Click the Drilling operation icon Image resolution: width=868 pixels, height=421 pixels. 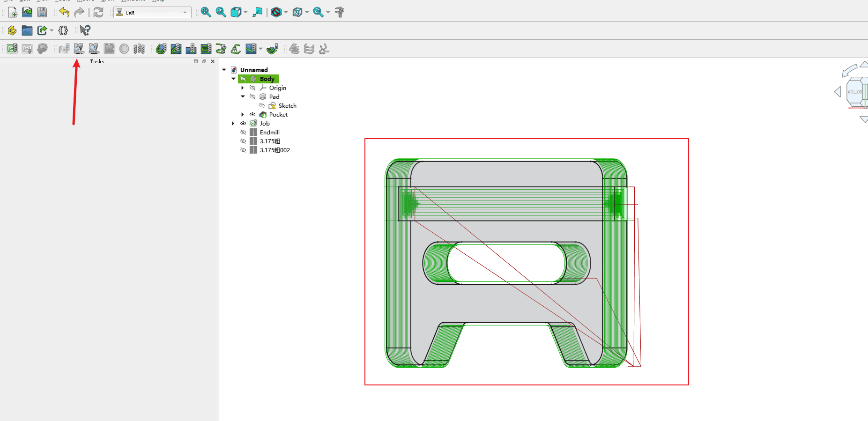[x=191, y=49]
